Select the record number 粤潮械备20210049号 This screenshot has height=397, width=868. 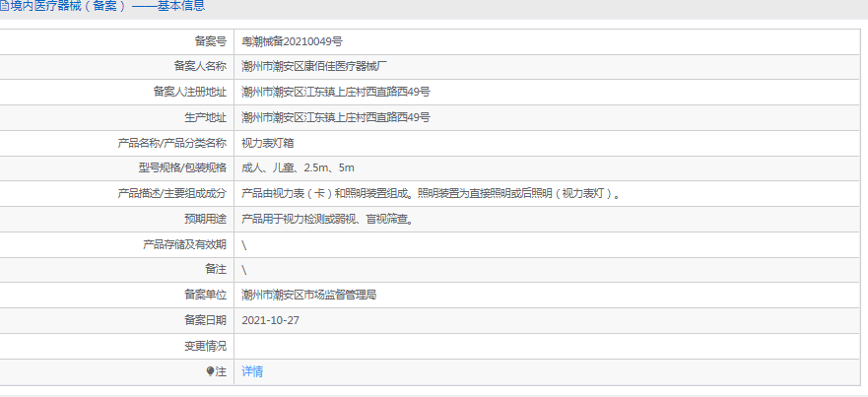pyautogui.click(x=292, y=41)
